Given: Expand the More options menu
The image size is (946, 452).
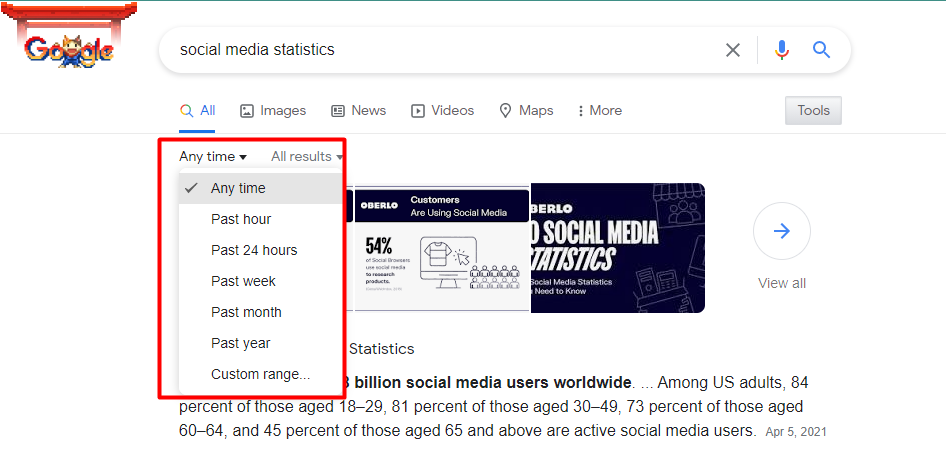Looking at the screenshot, I should 600,111.
